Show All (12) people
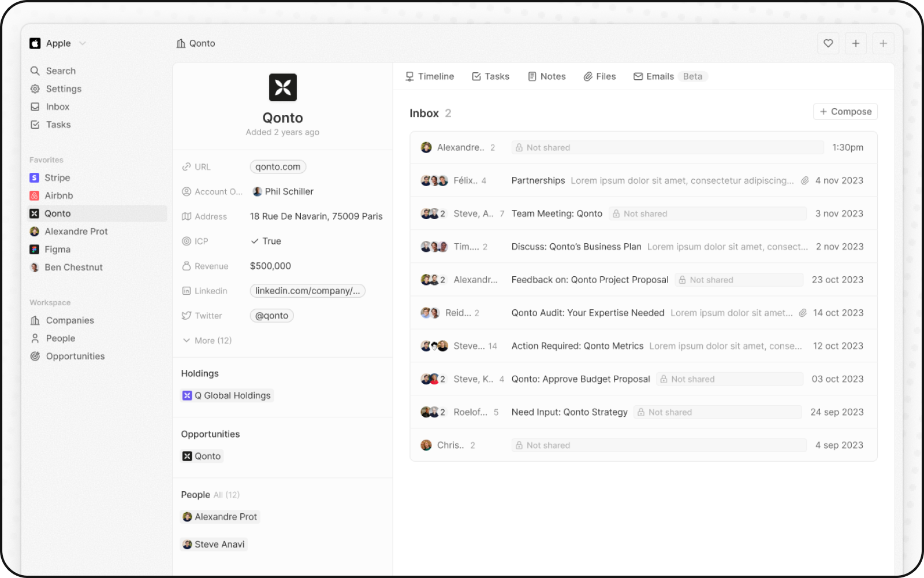 coord(226,495)
